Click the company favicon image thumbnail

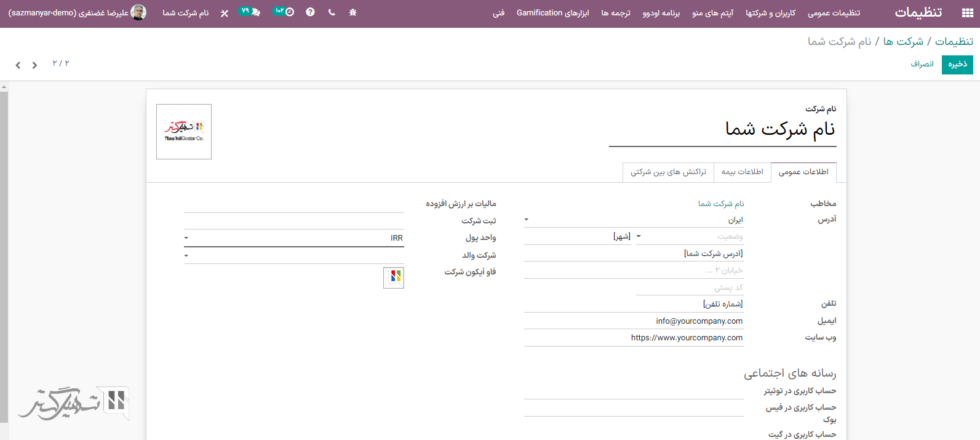pos(394,278)
